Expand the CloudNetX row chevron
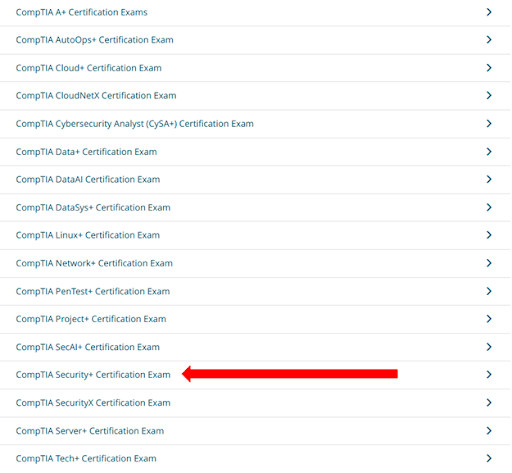This screenshot has height=473, width=512. [x=489, y=96]
